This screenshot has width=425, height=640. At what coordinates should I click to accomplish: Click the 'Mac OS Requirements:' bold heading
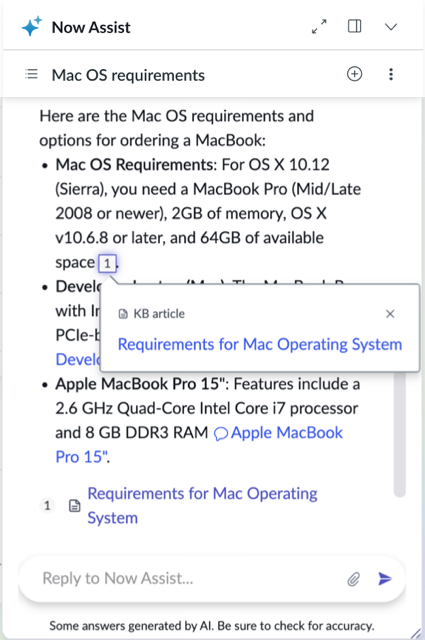[136, 164]
